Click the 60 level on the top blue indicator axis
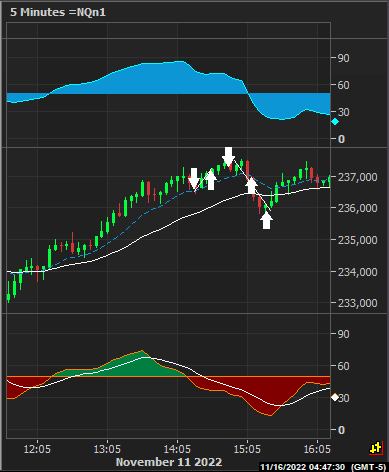This screenshot has height=472, width=389. (x=344, y=85)
